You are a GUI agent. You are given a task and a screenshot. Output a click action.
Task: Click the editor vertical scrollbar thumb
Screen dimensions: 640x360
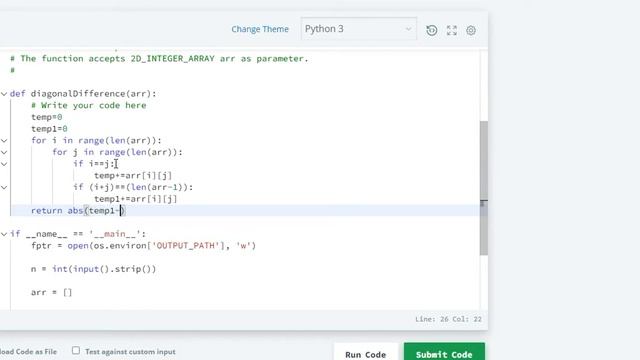point(484,188)
